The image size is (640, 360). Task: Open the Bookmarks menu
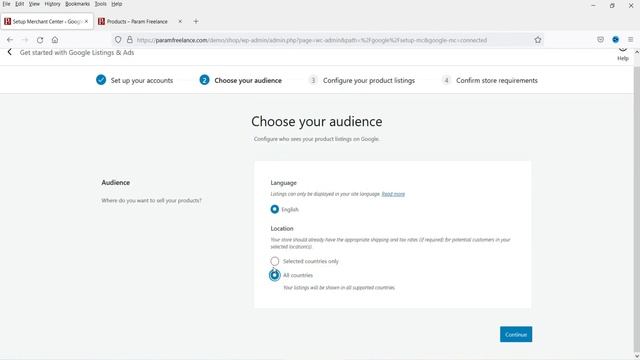coord(77,4)
